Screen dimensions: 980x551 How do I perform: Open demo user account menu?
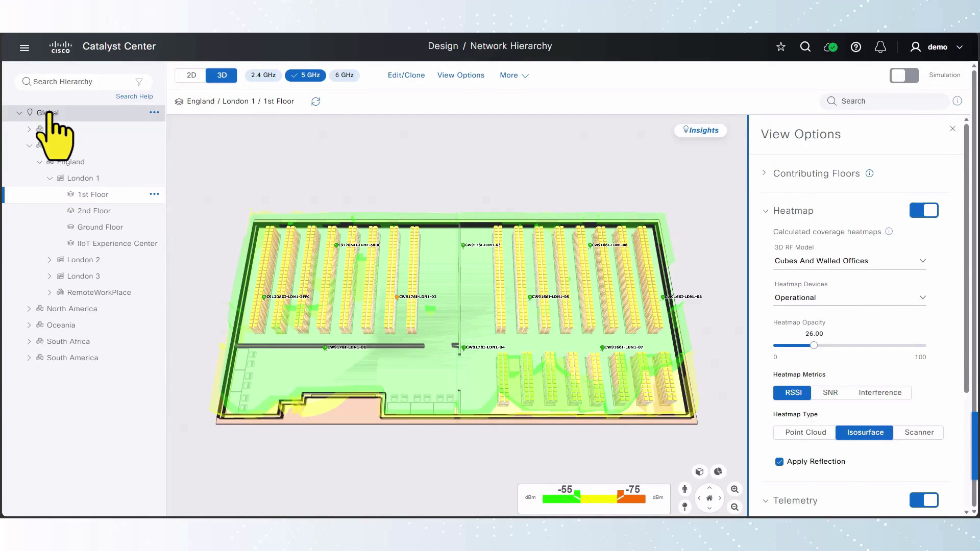pos(937,47)
